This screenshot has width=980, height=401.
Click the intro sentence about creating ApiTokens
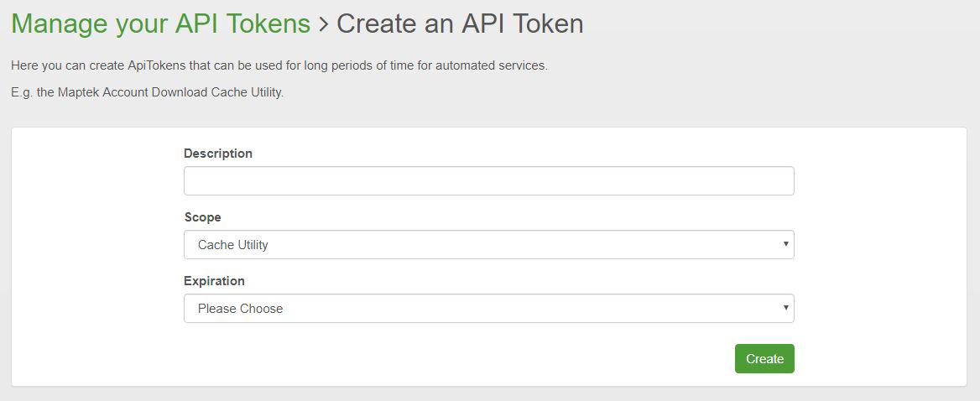click(279, 65)
